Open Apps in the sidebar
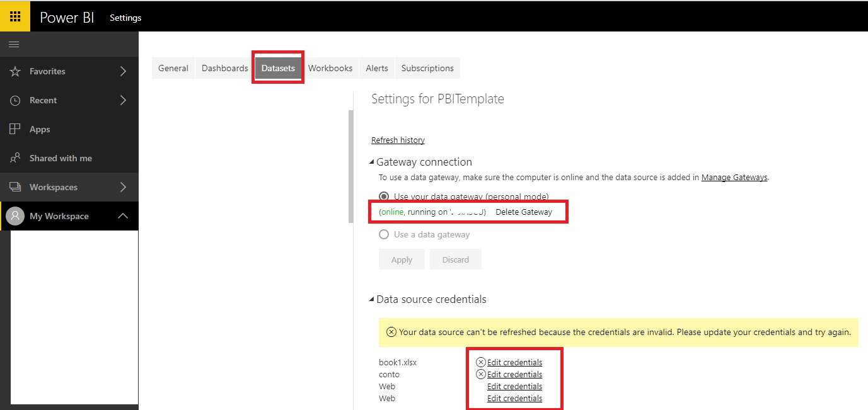 click(x=69, y=129)
